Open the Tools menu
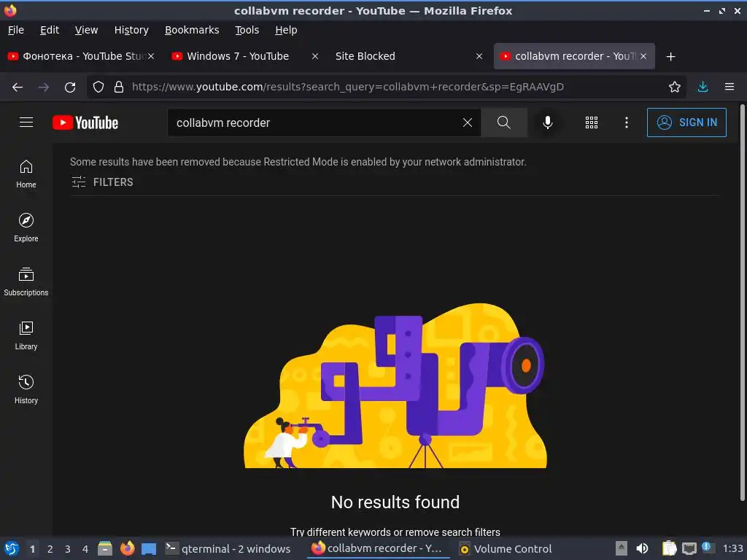The image size is (747, 560). [247, 30]
